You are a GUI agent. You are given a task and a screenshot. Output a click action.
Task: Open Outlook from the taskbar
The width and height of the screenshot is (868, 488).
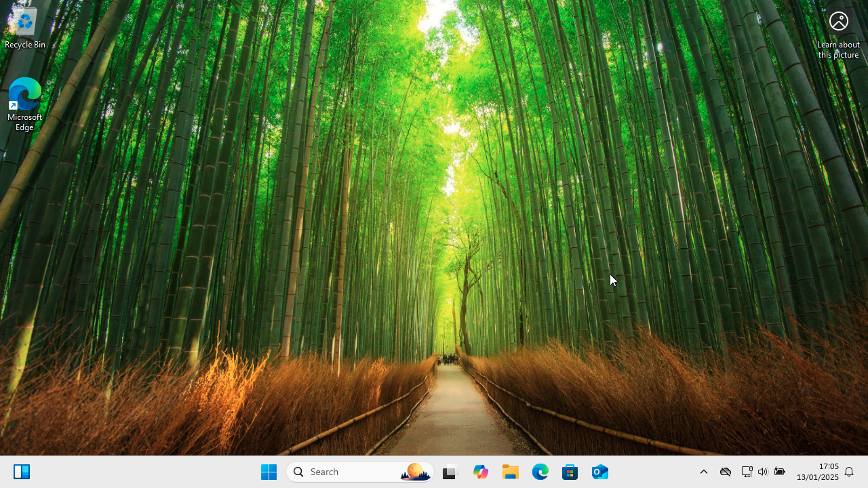[x=599, y=471]
